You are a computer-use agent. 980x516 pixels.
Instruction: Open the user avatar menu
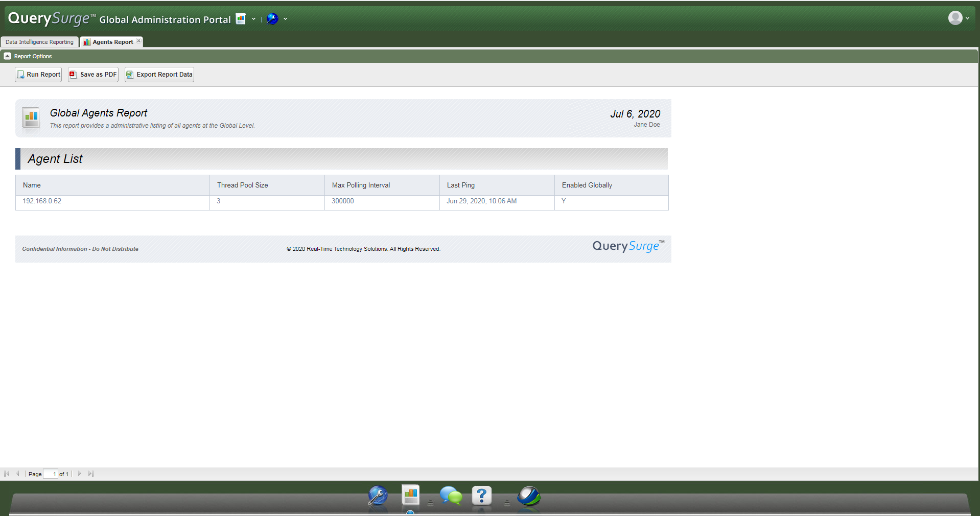coord(959,18)
